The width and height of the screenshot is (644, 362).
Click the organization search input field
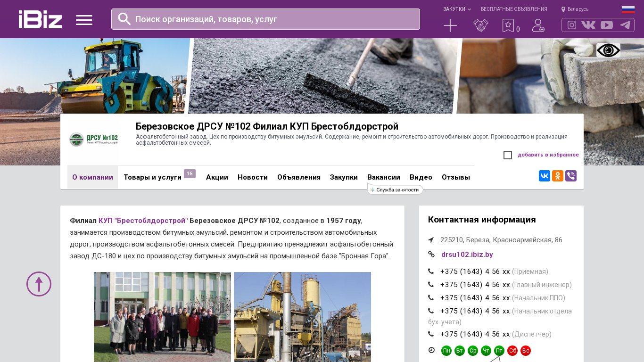(x=273, y=19)
